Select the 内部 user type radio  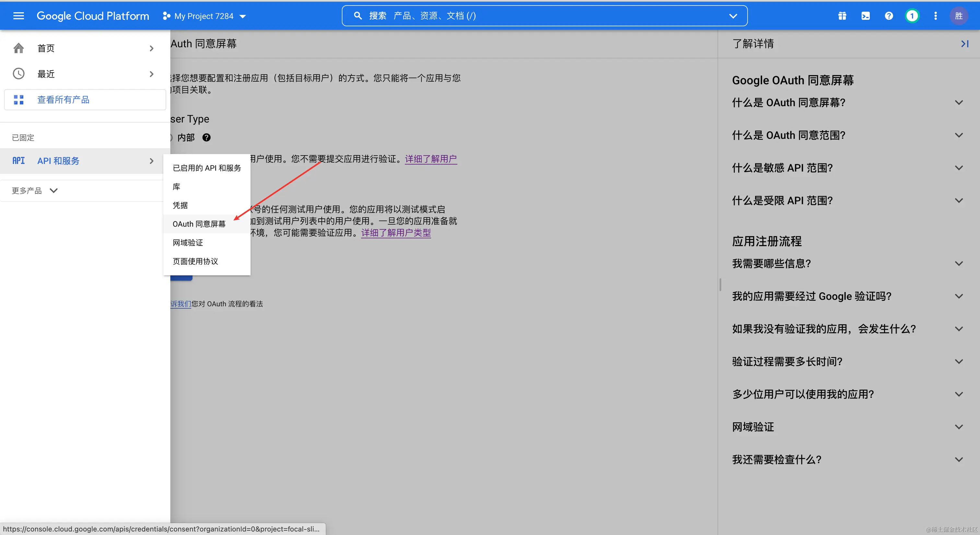tap(171, 137)
